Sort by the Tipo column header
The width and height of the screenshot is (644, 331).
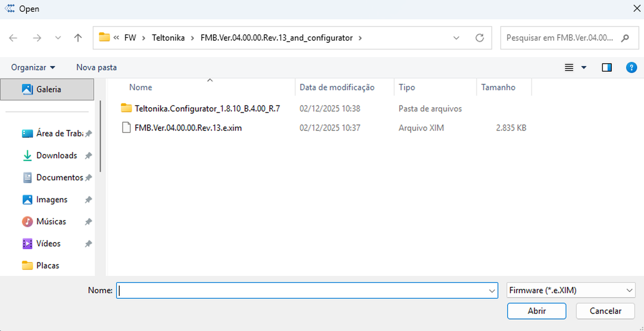407,87
